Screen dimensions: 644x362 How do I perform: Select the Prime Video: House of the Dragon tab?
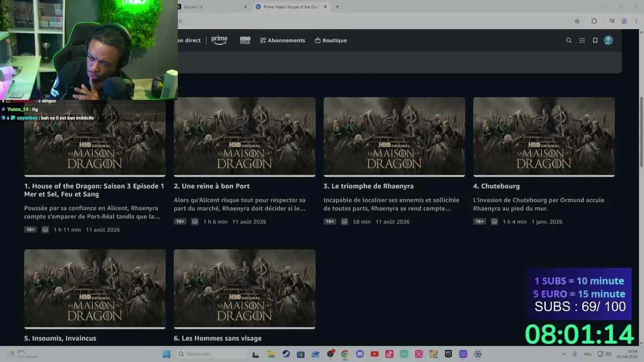291,7
